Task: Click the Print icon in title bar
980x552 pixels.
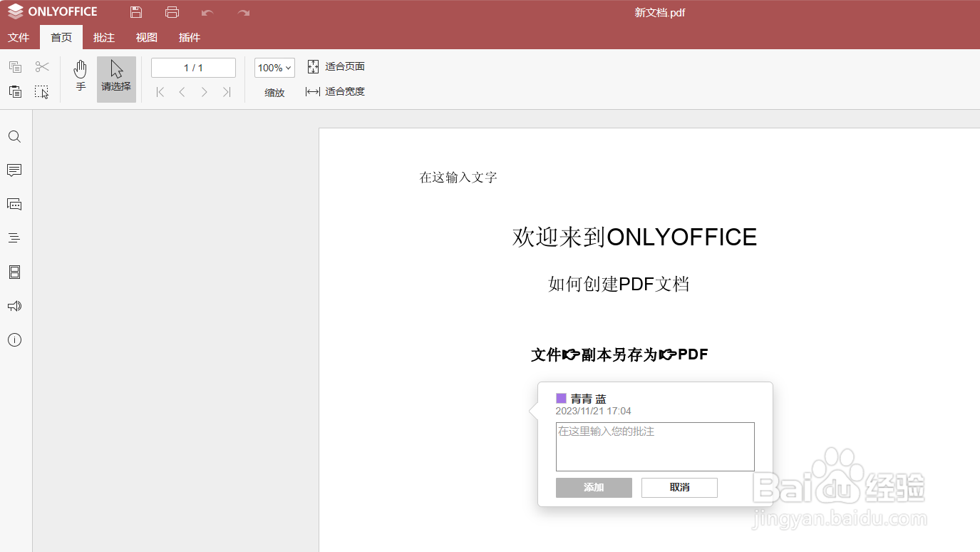Action: 172,12
